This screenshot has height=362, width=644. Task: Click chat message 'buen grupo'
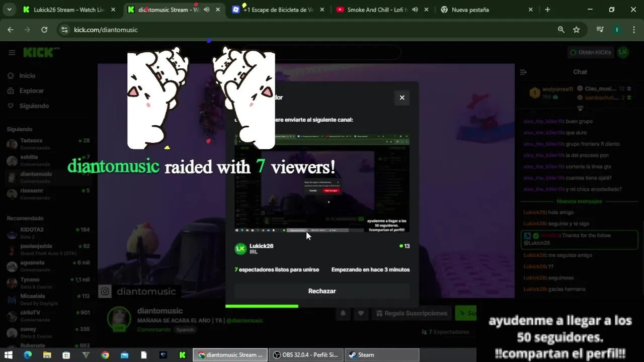click(x=579, y=121)
